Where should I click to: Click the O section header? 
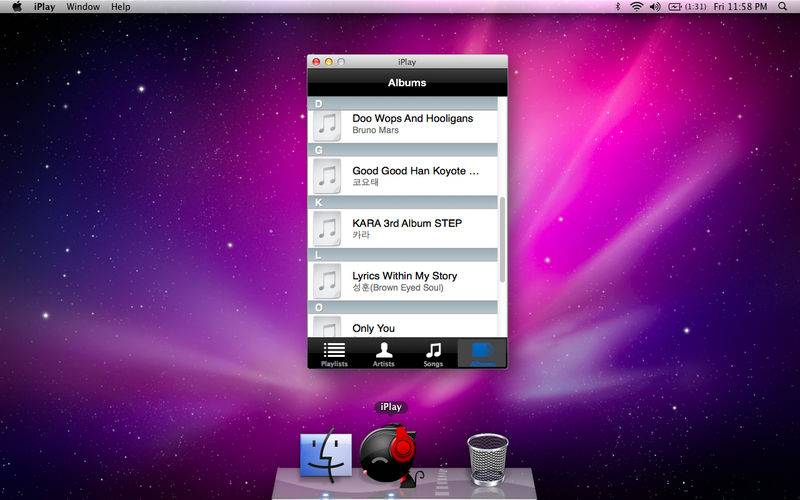pyautogui.click(x=403, y=308)
